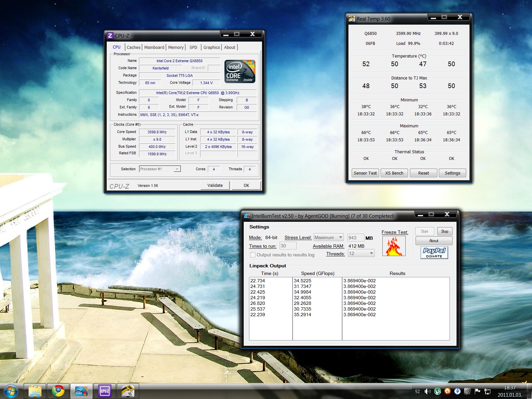Switch to Real Temp taskbar icon
532x399 pixels.
pyautogui.click(x=128, y=391)
